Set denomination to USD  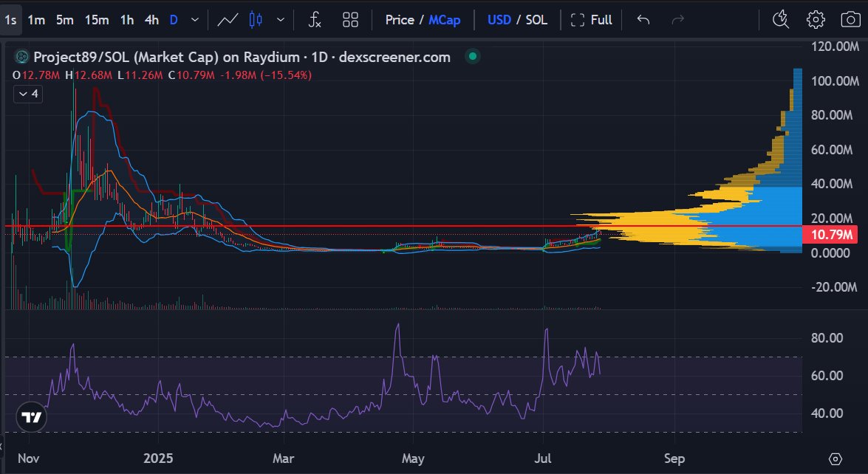(499, 20)
